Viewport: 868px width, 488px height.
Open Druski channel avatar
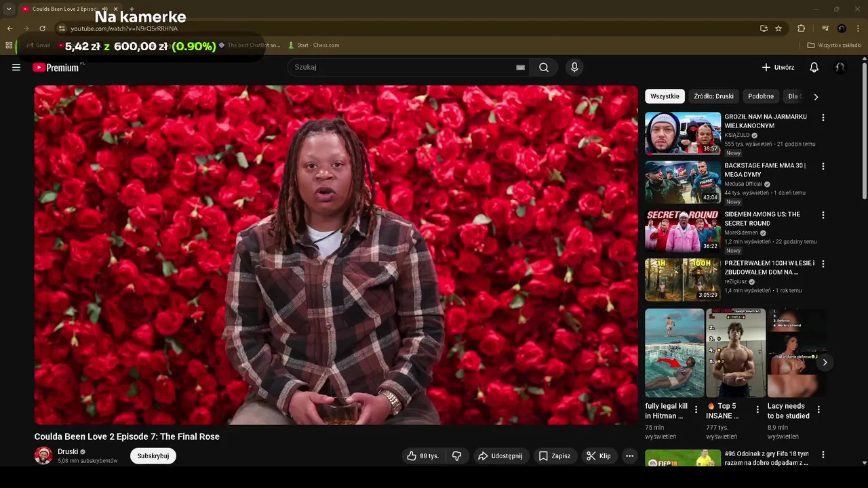43,455
